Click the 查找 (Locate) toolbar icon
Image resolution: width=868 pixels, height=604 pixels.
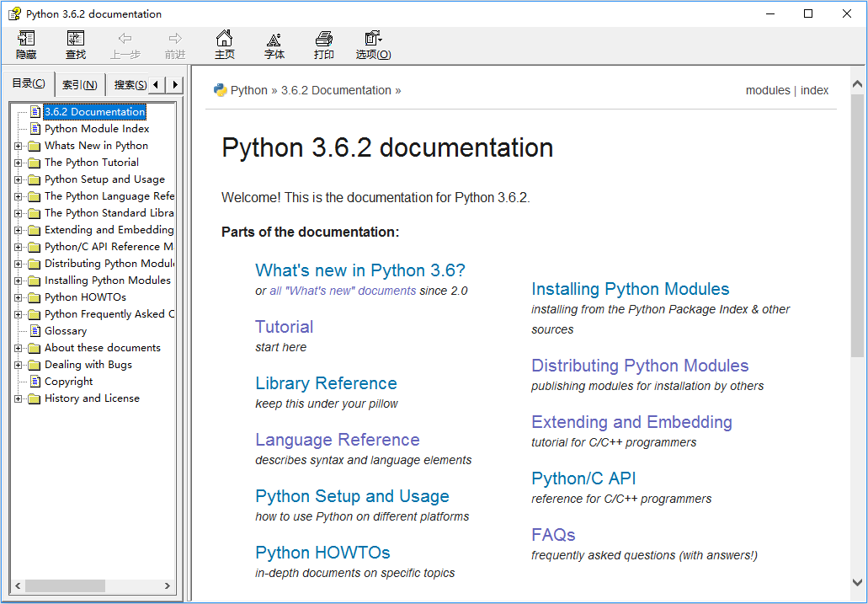click(x=75, y=38)
